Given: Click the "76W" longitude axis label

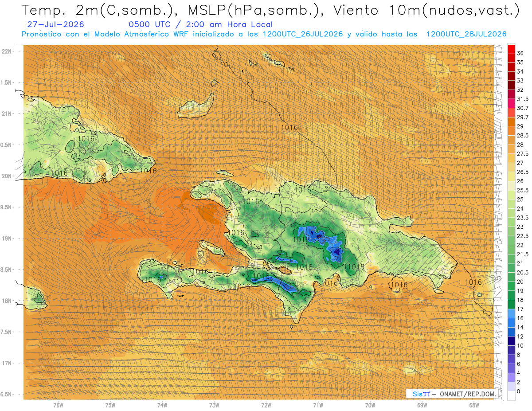Looking at the screenshot, I should pos(58,405).
